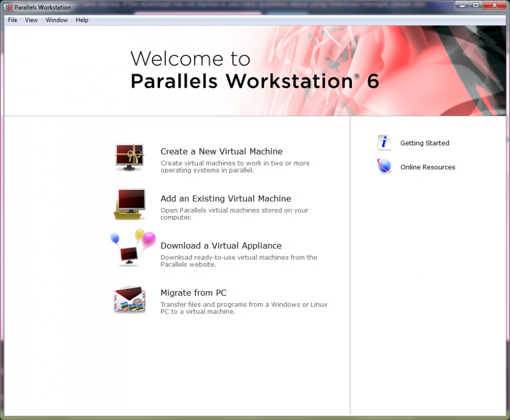Open the File menu
The width and height of the screenshot is (510, 420).
click(13, 20)
